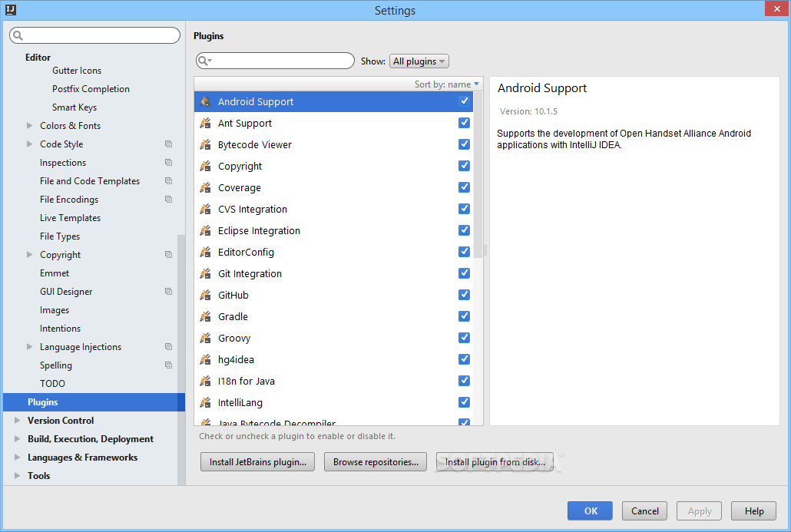Open the Intentions settings page
This screenshot has height=532, width=791.
pos(60,329)
